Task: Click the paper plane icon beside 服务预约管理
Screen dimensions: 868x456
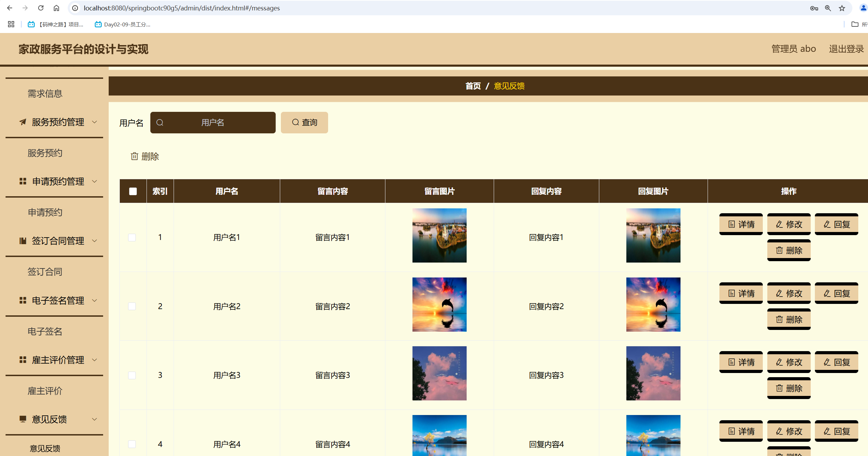Action: [x=23, y=122]
